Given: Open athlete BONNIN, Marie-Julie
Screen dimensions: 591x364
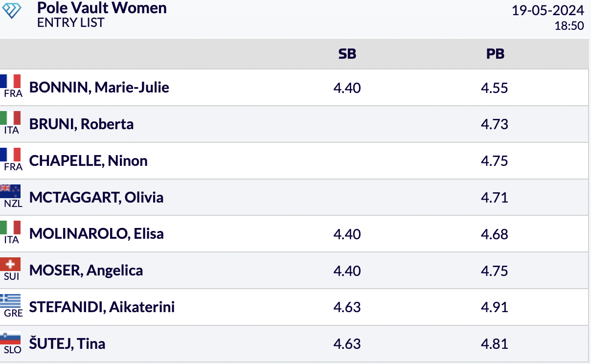Looking at the screenshot, I should click(x=99, y=88).
